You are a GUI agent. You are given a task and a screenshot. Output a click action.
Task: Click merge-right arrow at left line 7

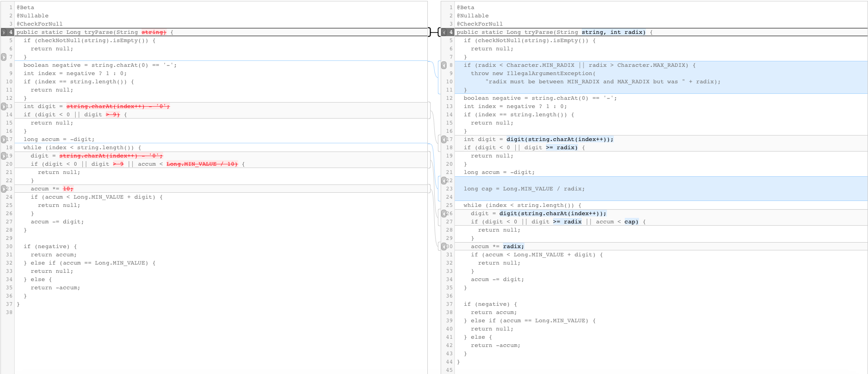coord(4,57)
